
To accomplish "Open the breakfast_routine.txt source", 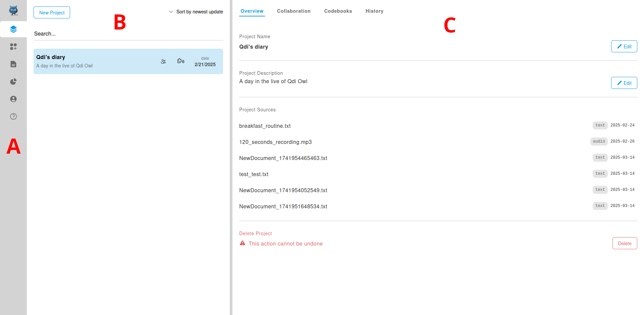I will [x=265, y=126].
